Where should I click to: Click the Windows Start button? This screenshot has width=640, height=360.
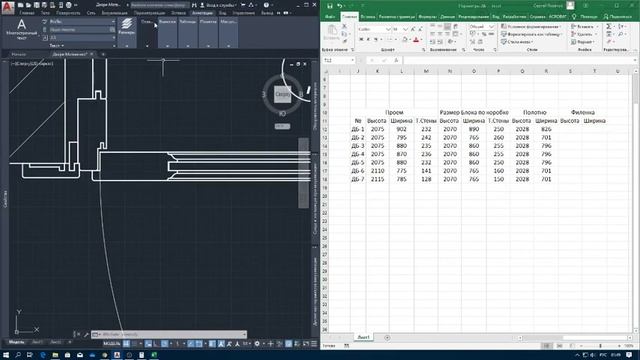(6, 355)
